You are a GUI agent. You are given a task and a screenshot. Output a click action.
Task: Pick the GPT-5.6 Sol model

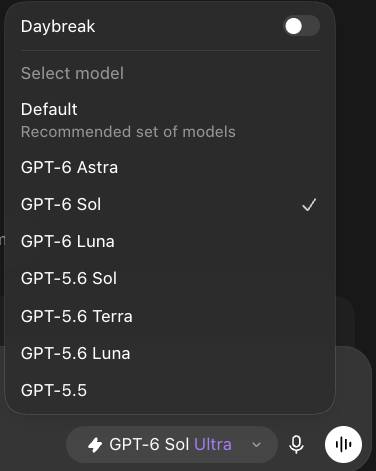tap(170, 278)
